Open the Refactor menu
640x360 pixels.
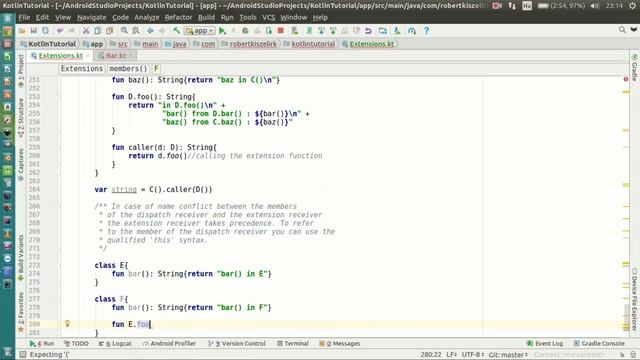178,18
